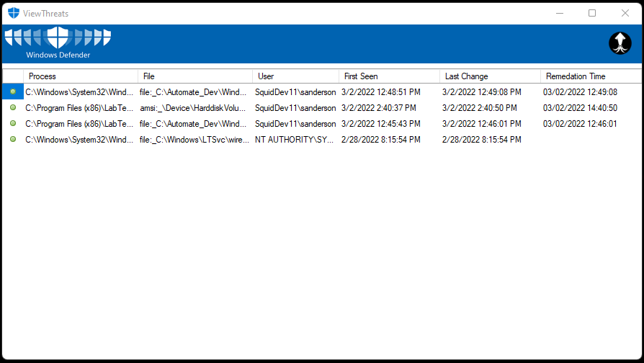644x363 pixels.
Task: Click green status dot of third threat row
Action: tap(13, 124)
